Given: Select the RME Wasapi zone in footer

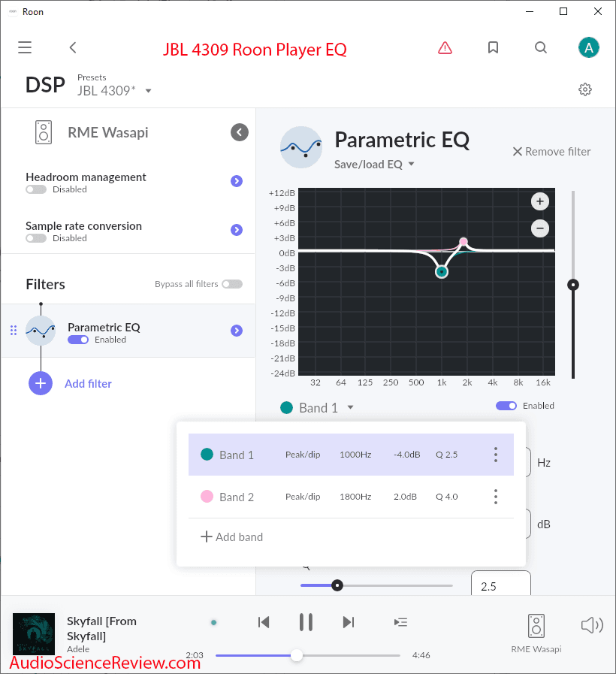Looking at the screenshot, I should tap(536, 633).
